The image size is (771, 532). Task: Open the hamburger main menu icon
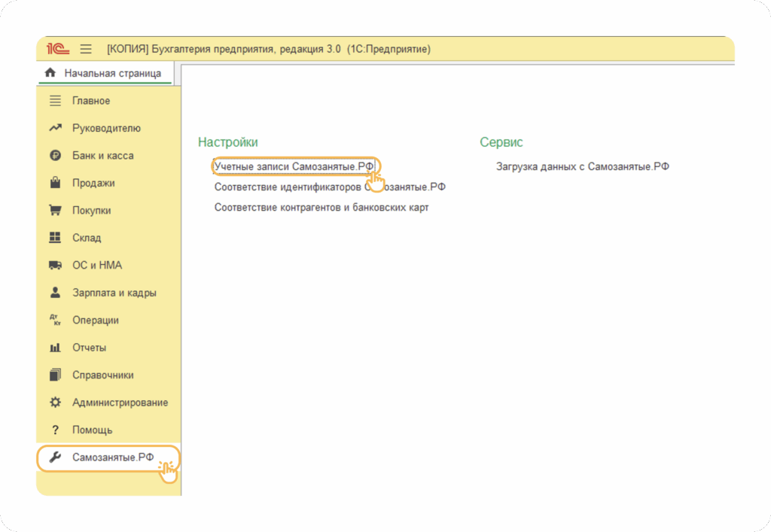click(86, 49)
